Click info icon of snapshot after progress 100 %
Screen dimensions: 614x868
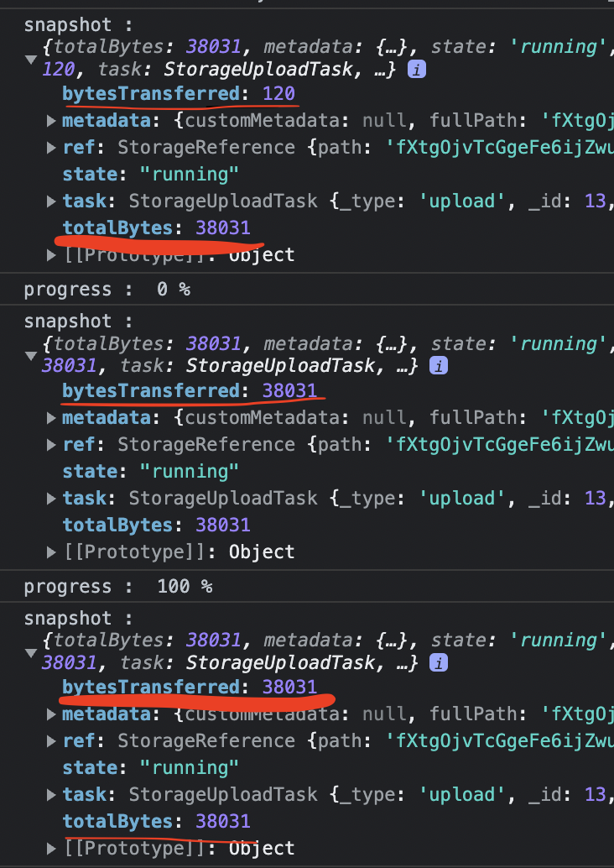[439, 663]
